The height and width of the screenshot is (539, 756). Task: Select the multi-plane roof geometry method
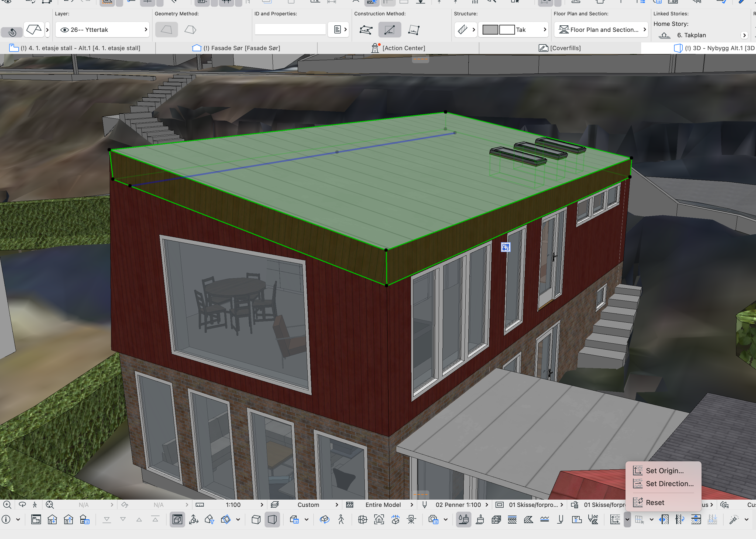point(190,30)
